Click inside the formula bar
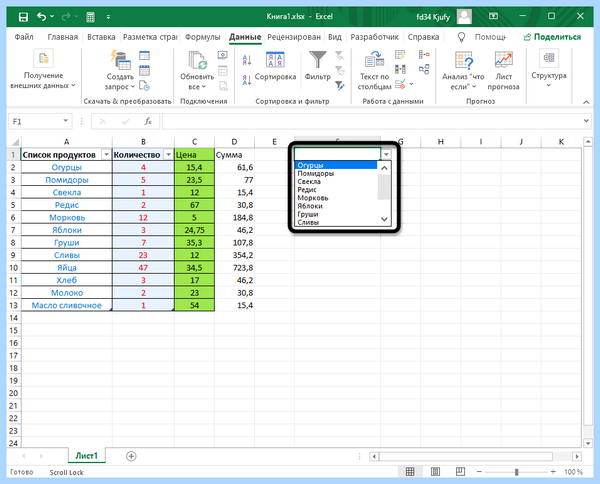 tap(372, 121)
